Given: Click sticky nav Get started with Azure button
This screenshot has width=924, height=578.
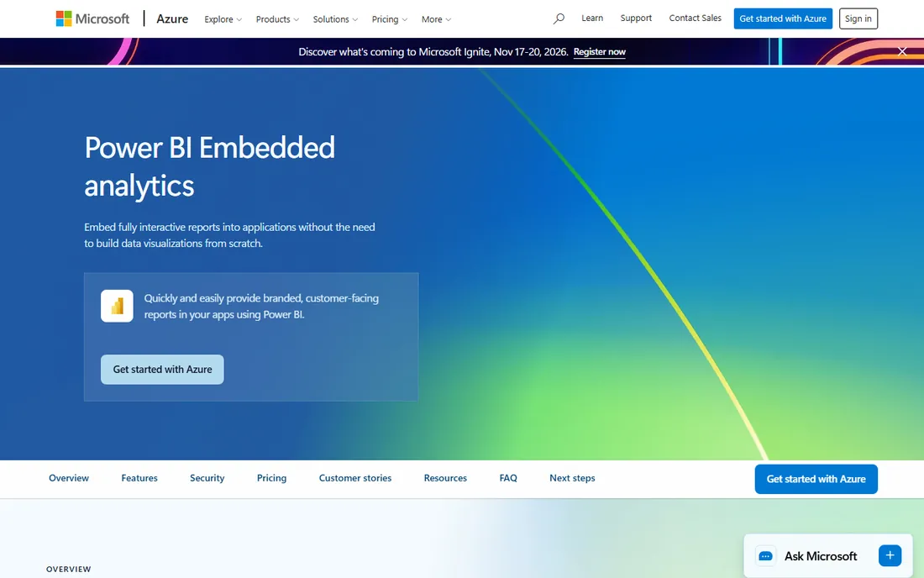Looking at the screenshot, I should 816,479.
